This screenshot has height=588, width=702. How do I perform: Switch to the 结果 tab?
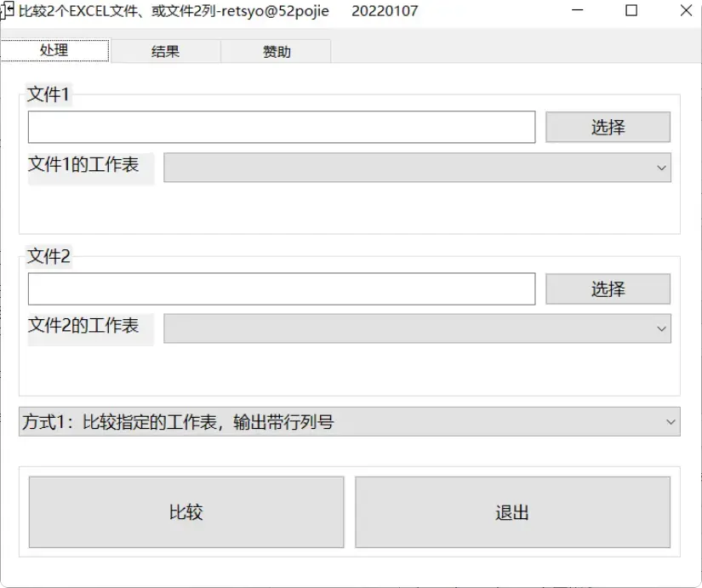coord(165,50)
